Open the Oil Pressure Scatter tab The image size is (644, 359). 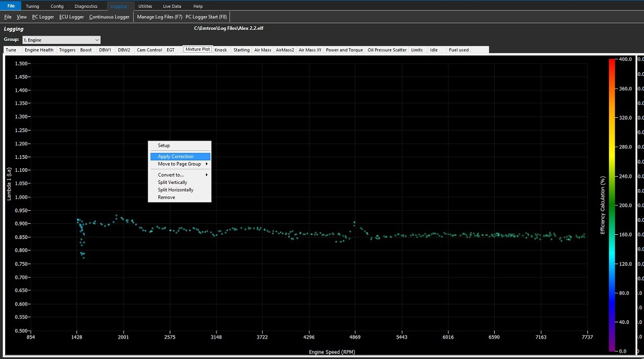pos(387,50)
